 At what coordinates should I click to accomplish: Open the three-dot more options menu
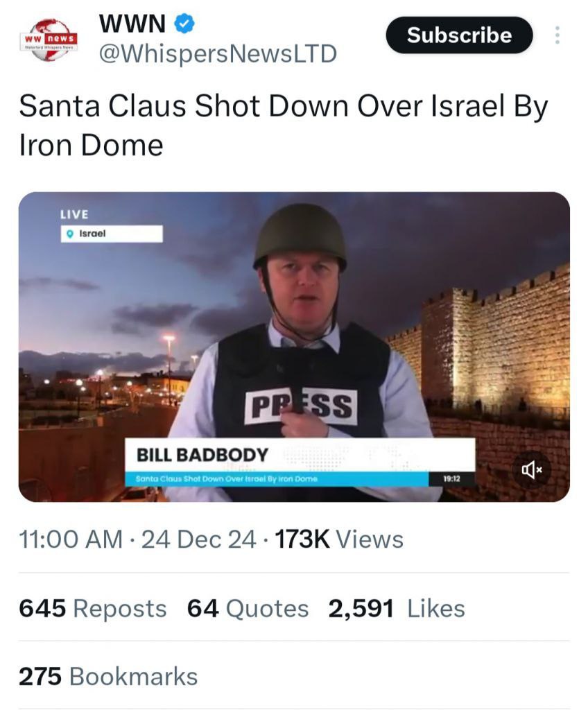pos(557,35)
